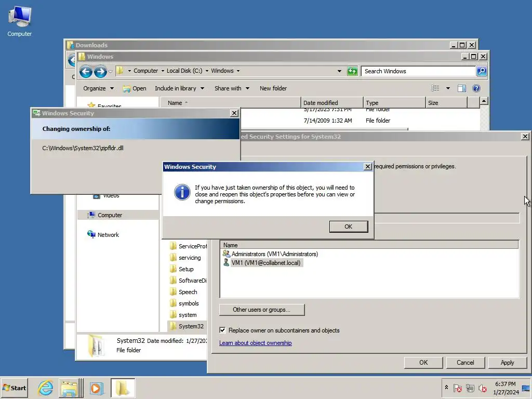Click in the Search Windows field
Viewport: 532px width, 399px height.
point(418,71)
